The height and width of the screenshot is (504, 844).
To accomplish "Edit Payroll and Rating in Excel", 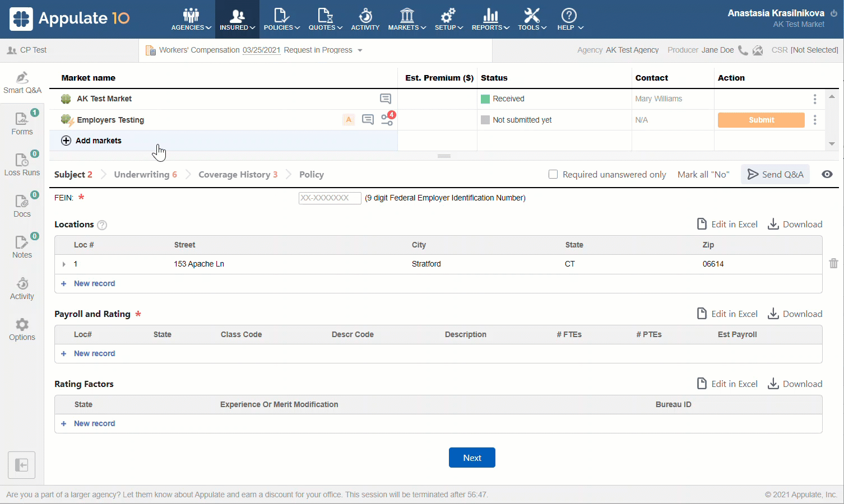I will [727, 314].
